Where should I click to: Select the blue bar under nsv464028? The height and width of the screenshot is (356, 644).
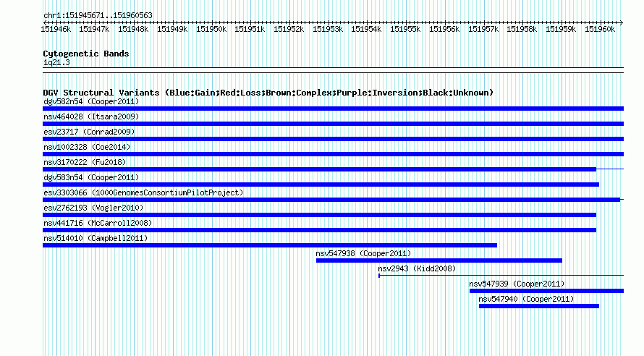[333, 124]
